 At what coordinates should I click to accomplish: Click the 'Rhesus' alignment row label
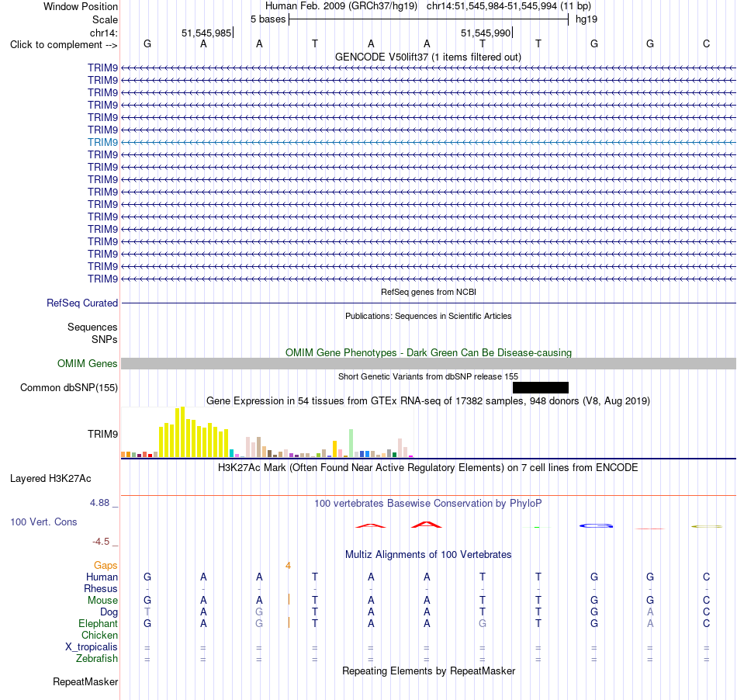point(101,588)
